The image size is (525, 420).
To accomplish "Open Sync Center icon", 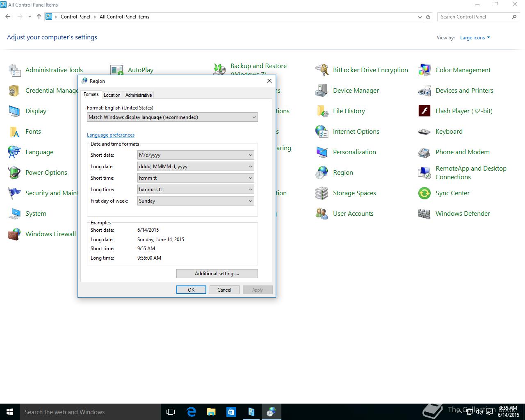I will point(425,193).
